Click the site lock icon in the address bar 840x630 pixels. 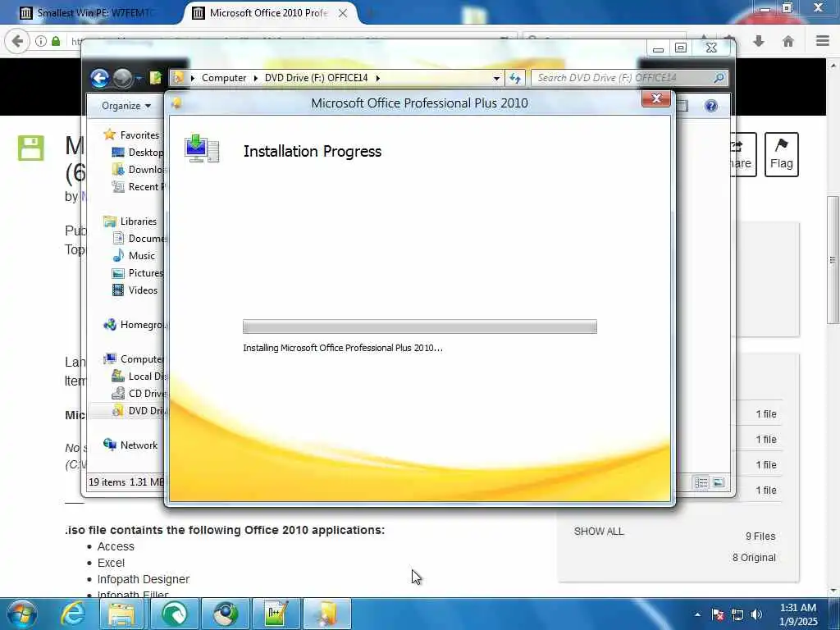pos(56,41)
